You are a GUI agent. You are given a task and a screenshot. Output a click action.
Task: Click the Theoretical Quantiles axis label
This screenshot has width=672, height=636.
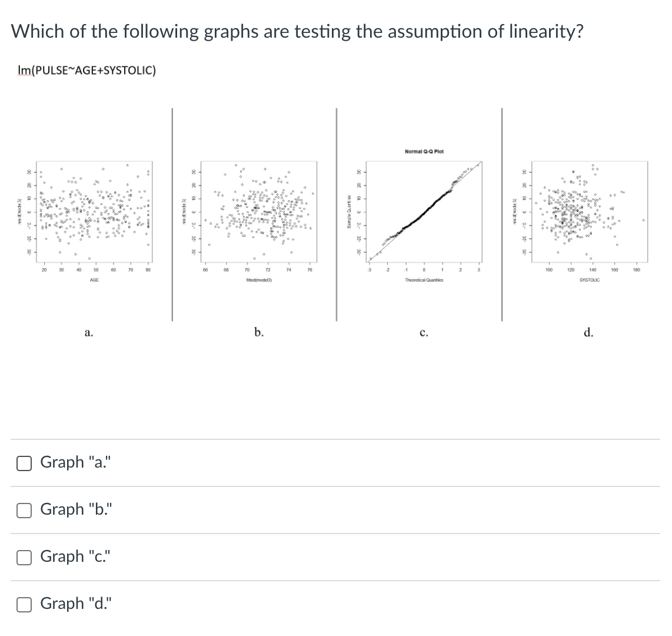(x=425, y=280)
